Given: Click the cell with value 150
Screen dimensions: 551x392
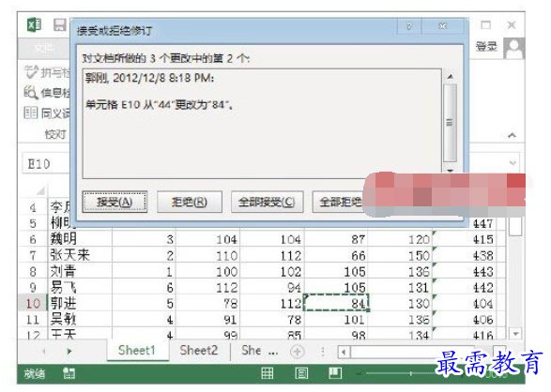Looking at the screenshot, I should (x=401, y=255).
